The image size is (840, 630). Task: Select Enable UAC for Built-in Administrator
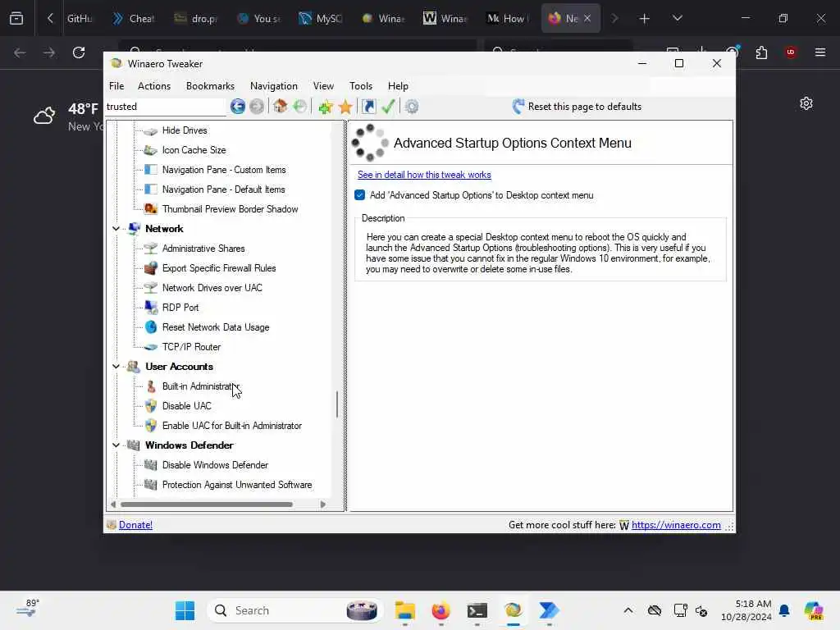click(231, 426)
